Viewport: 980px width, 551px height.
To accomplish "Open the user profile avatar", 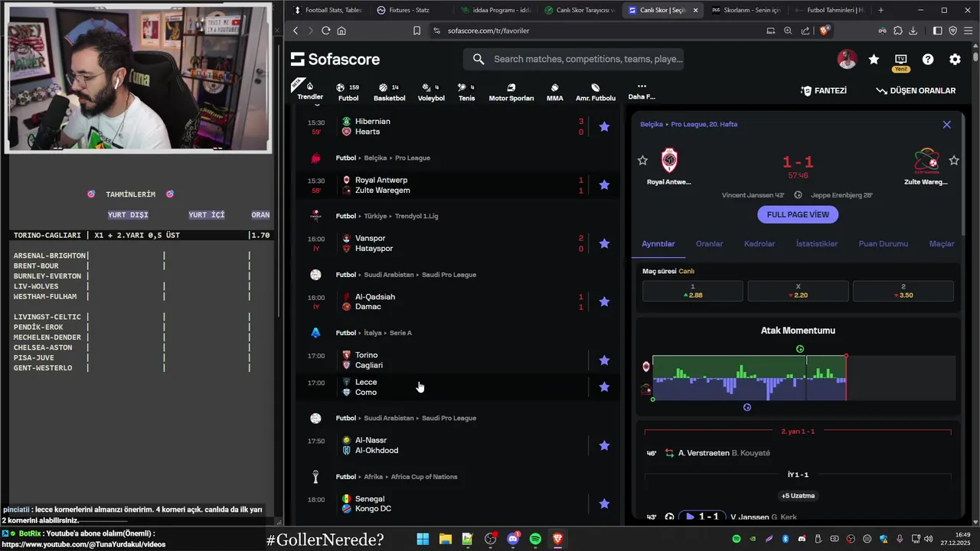I will 847,60.
